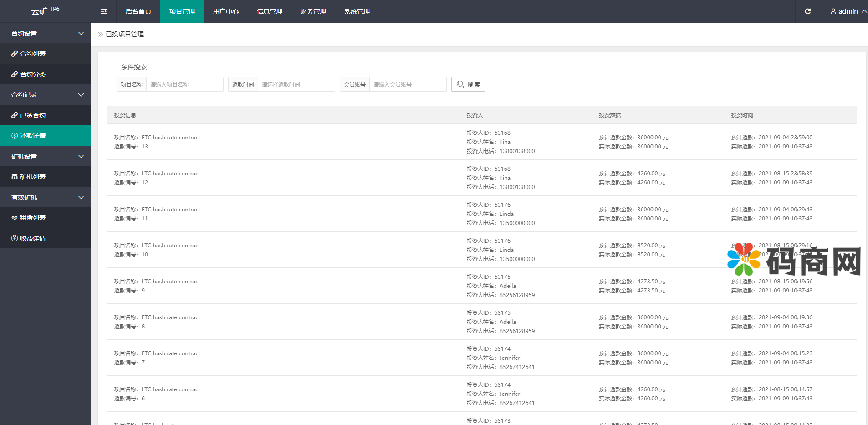
Task: Switch to 后台首页 top menu
Action: [138, 11]
